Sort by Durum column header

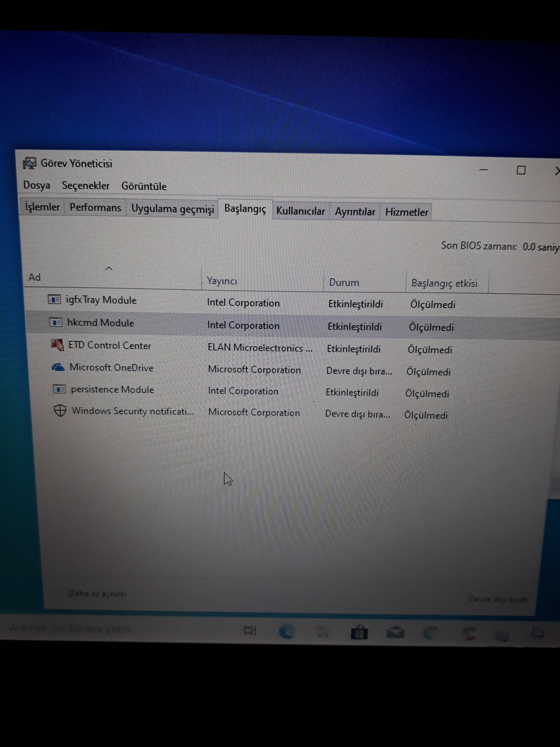[344, 282]
